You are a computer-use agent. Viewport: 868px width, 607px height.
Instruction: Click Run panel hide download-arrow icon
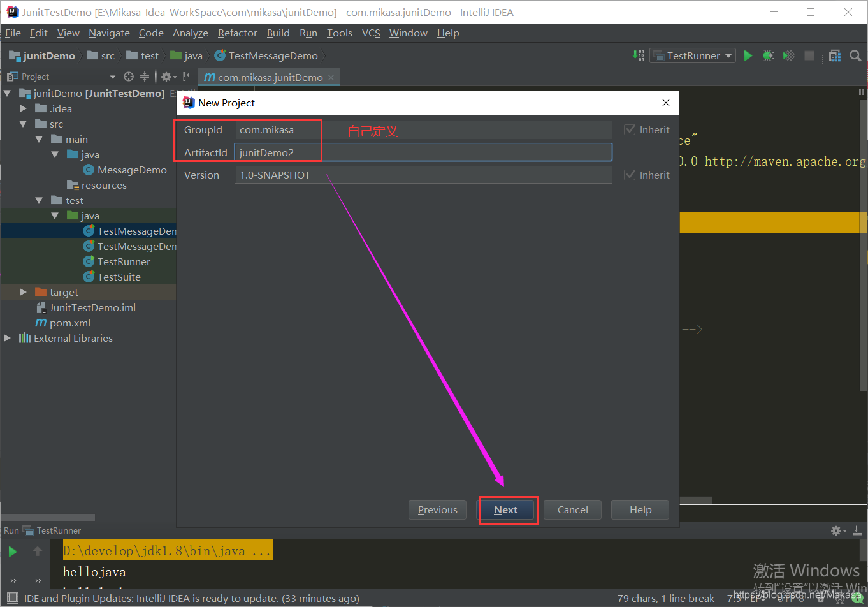858,530
